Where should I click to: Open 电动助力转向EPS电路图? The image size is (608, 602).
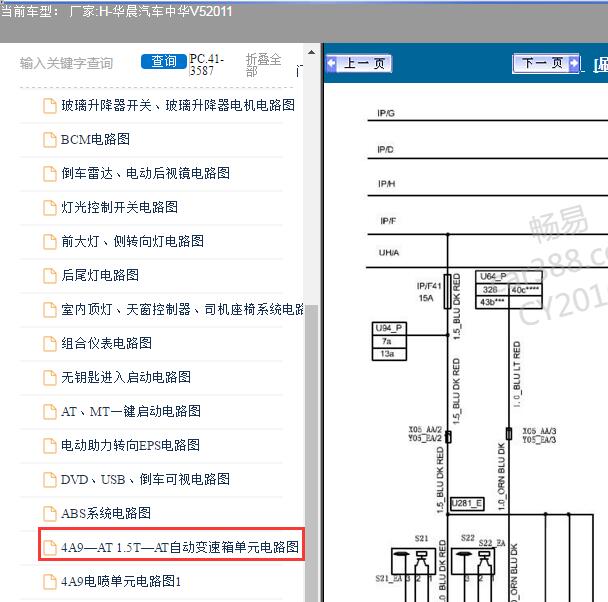[130, 446]
